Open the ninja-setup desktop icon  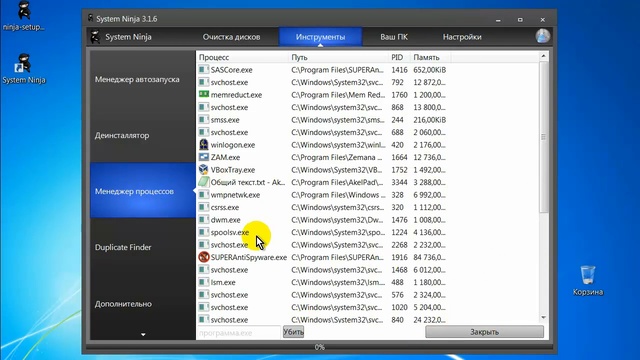[x=24, y=16]
